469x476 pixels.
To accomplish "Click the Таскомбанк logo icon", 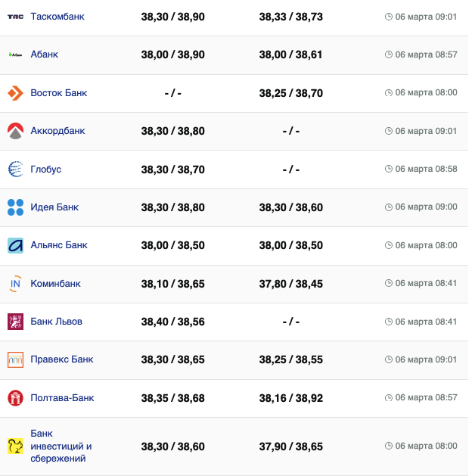I will coord(15,17).
